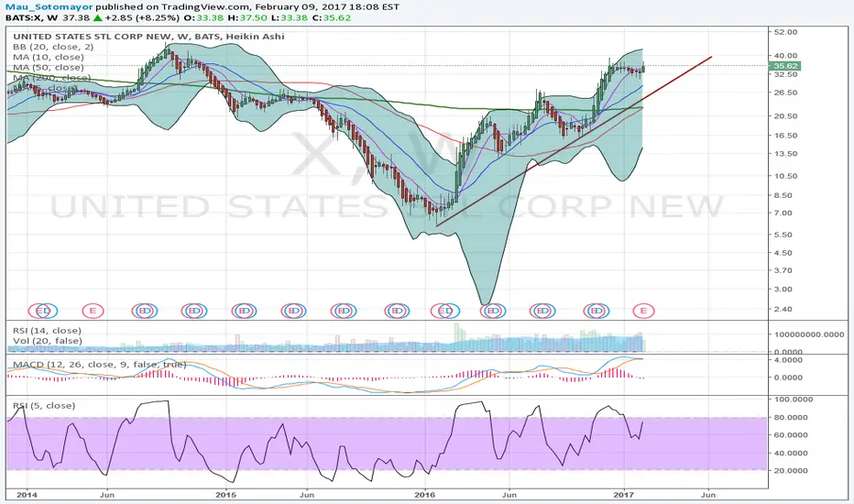
Task: Click the 2.40 price axis label
Action: point(783,310)
